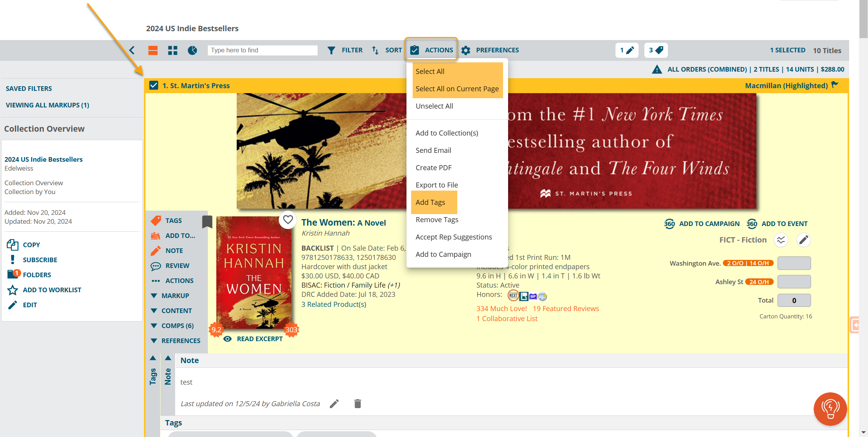Uncheck the St. Martin's Press title checkbox
Image resolution: width=868 pixels, height=437 pixels.
(154, 85)
